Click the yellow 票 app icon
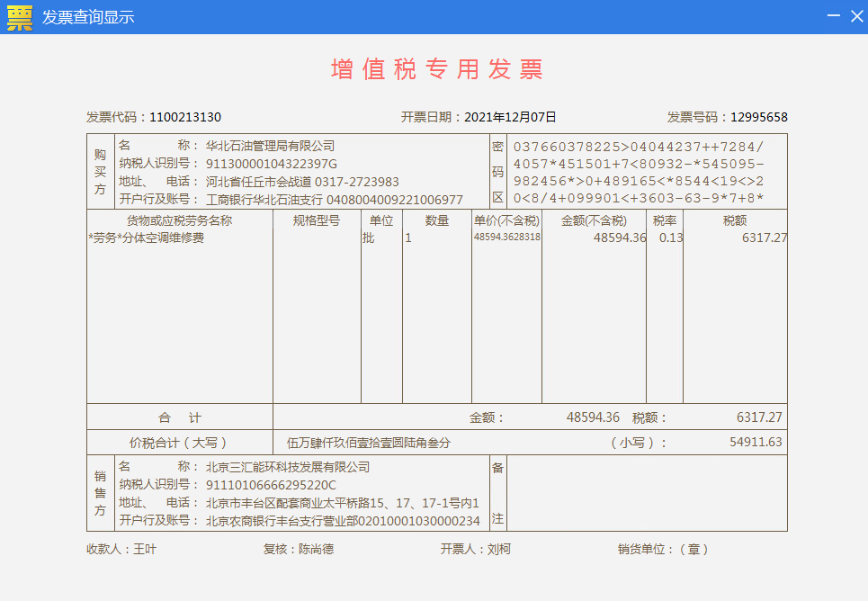This screenshot has height=601, width=868. (19, 17)
